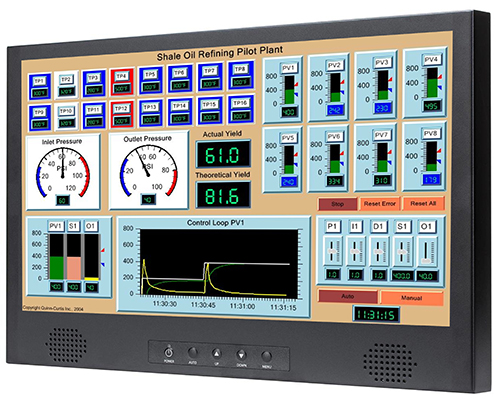Click the Reset All button
This screenshot has width=500, height=403.
pos(423,203)
